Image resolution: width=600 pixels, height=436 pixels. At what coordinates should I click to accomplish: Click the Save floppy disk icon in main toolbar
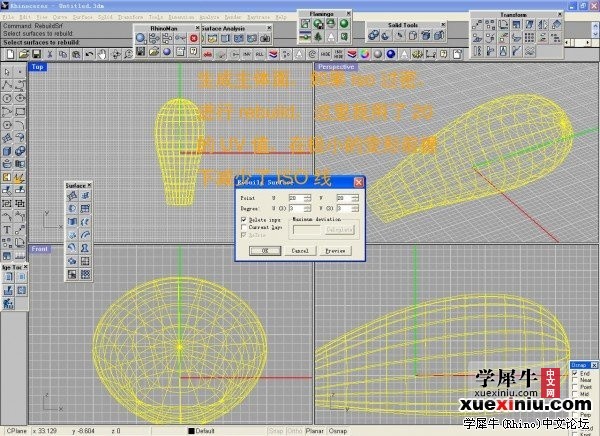pos(37,54)
